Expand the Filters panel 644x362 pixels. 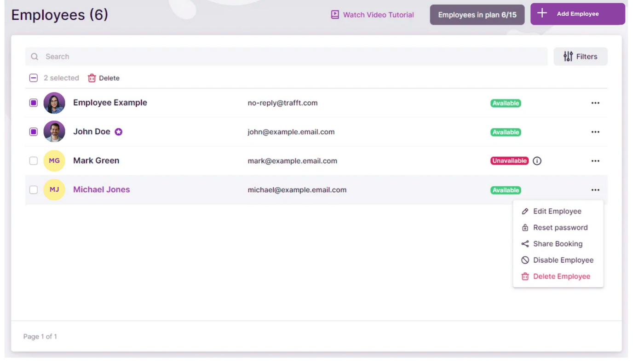(x=580, y=57)
